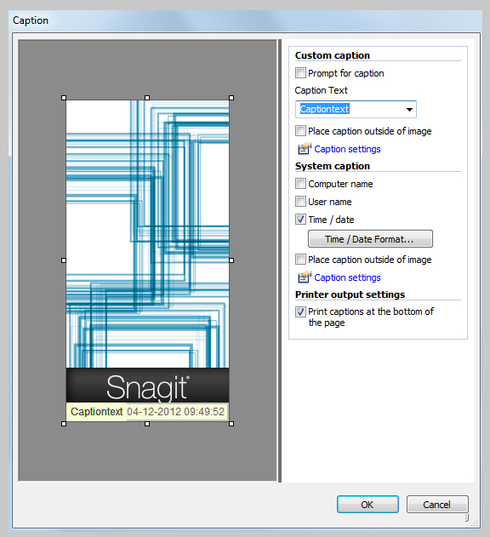Check the User name option
The width and height of the screenshot is (490, 537).
300,201
